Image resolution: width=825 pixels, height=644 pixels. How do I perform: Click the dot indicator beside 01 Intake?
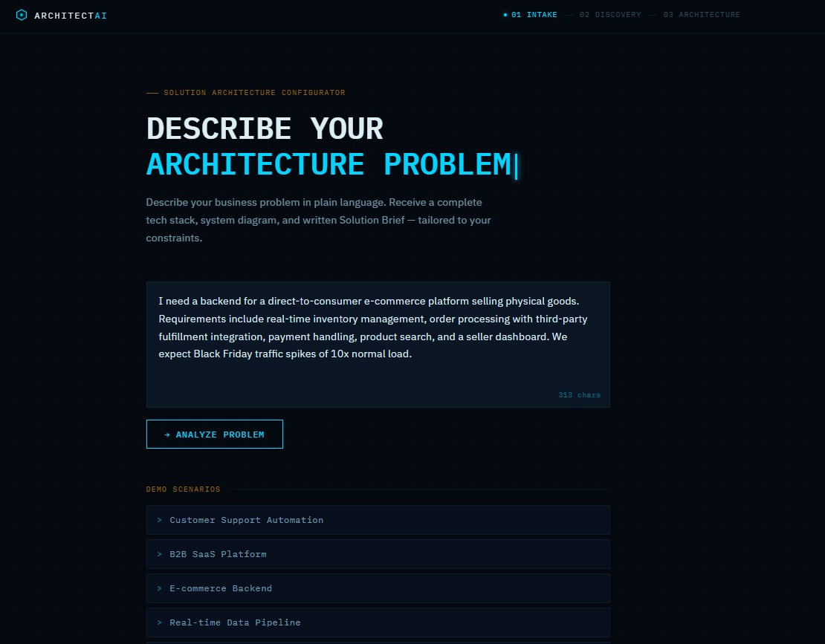[x=505, y=15]
